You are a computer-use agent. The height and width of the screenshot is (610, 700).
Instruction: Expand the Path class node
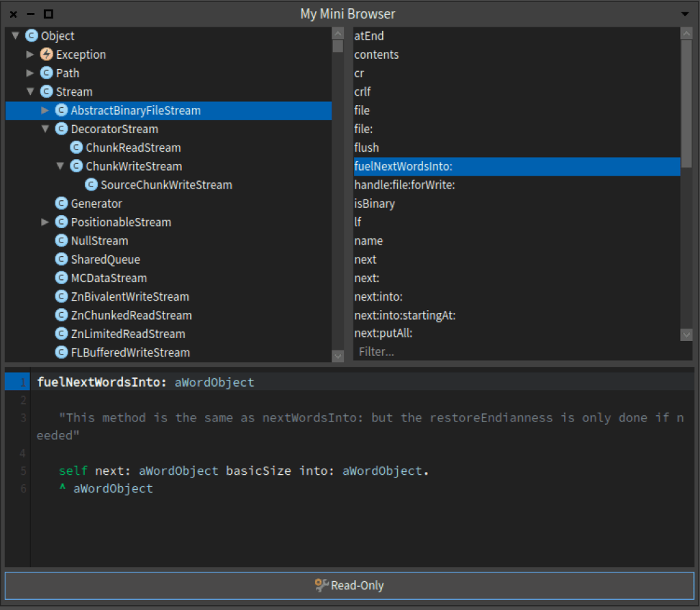[30, 73]
